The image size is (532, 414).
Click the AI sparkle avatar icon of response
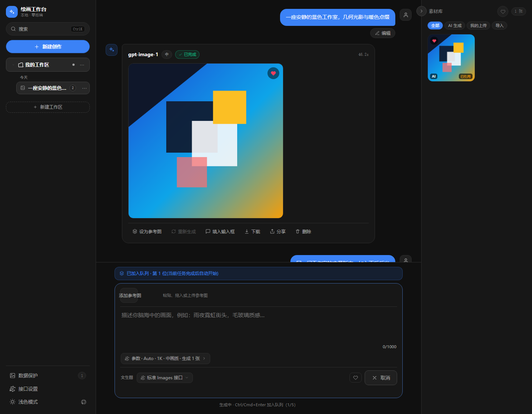(112, 50)
